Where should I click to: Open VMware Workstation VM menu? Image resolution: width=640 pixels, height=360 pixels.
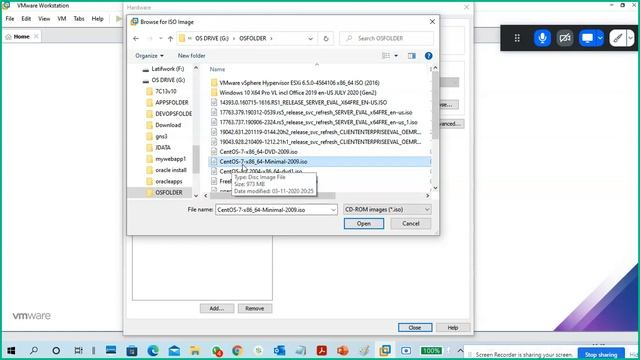[x=62, y=19]
